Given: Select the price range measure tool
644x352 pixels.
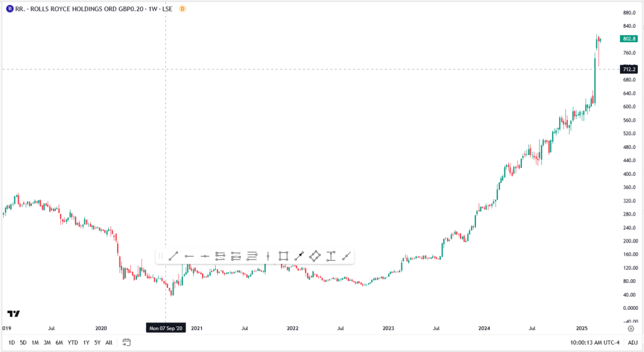Looking at the screenshot, I should [331, 256].
